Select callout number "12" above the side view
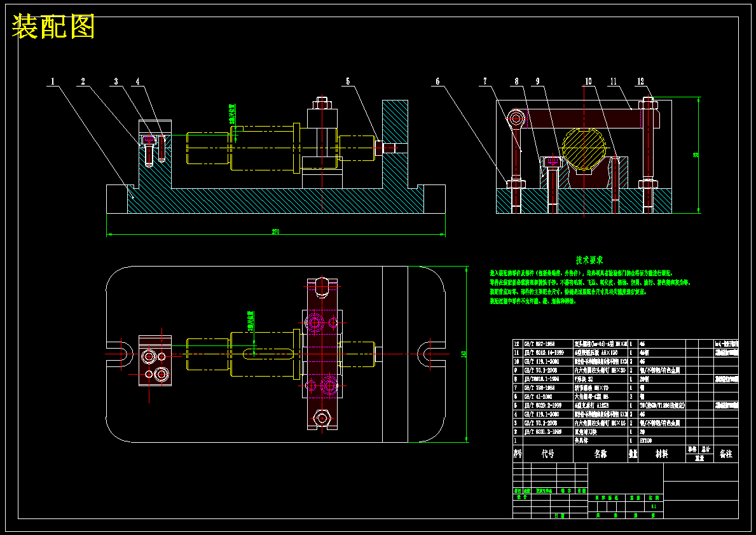The width and height of the screenshot is (756, 535). (640, 81)
